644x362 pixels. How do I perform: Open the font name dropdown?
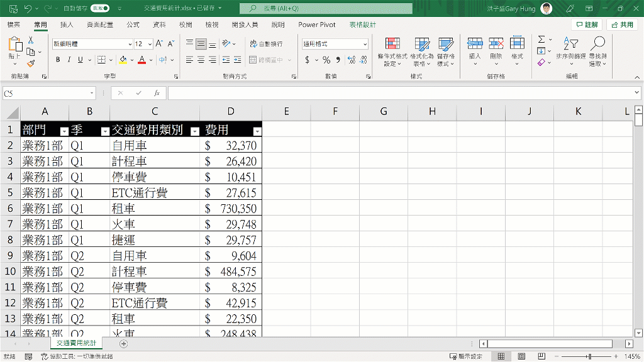130,44
